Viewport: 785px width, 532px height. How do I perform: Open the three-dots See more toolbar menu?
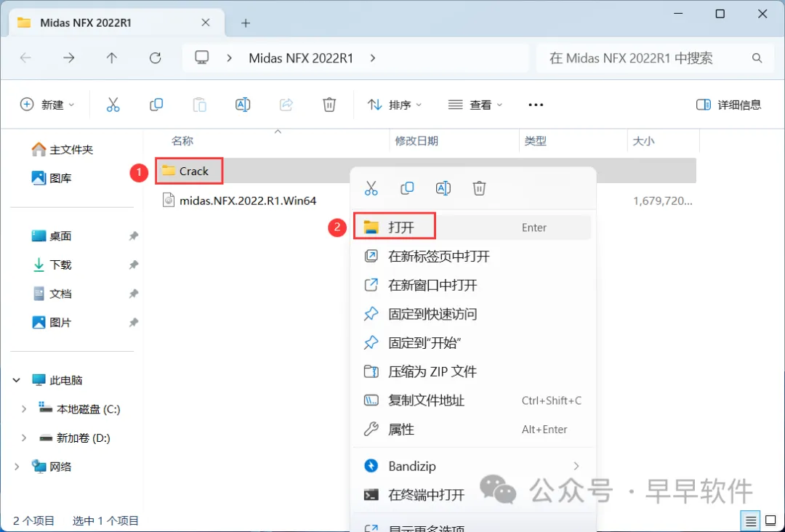click(x=536, y=105)
